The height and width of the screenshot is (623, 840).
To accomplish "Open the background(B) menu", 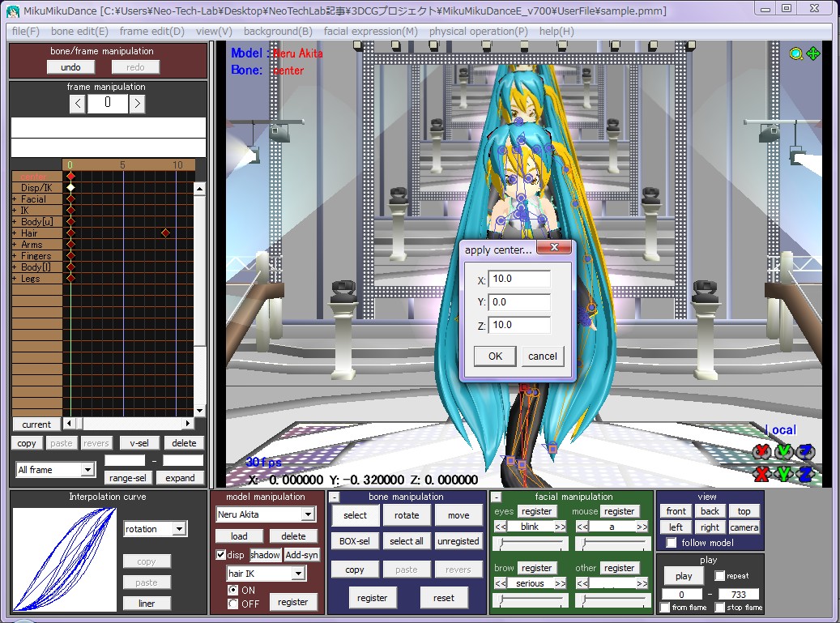I will coord(278,31).
